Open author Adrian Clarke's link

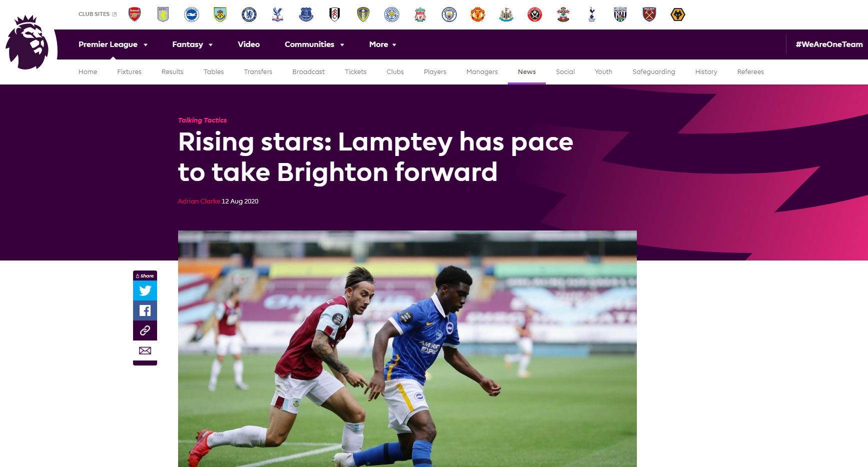pos(199,201)
